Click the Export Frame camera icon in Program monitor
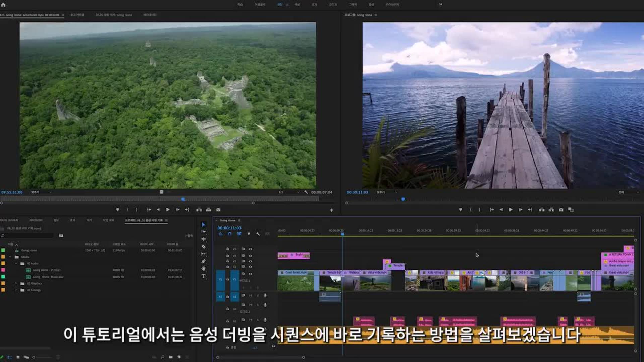This screenshot has width=644, height=362. pos(561,210)
